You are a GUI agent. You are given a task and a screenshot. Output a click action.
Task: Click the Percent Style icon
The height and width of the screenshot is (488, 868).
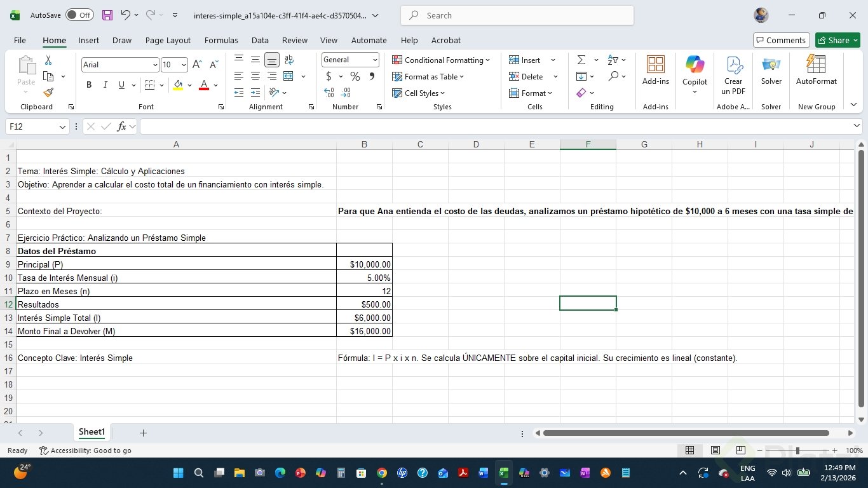pos(355,76)
